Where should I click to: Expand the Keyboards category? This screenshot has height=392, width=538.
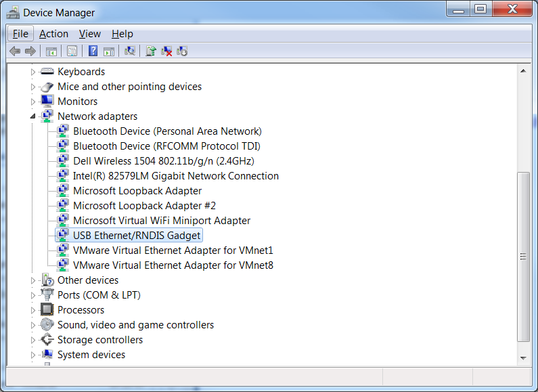32,72
